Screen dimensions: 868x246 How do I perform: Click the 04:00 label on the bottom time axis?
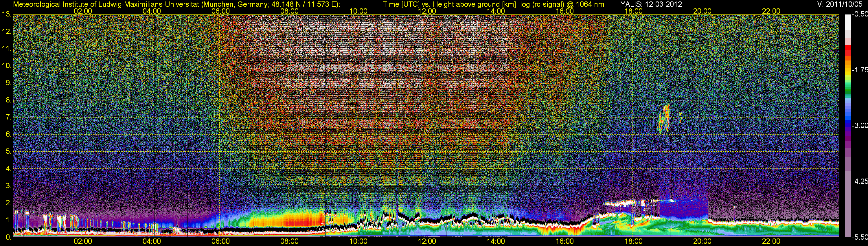(152, 242)
